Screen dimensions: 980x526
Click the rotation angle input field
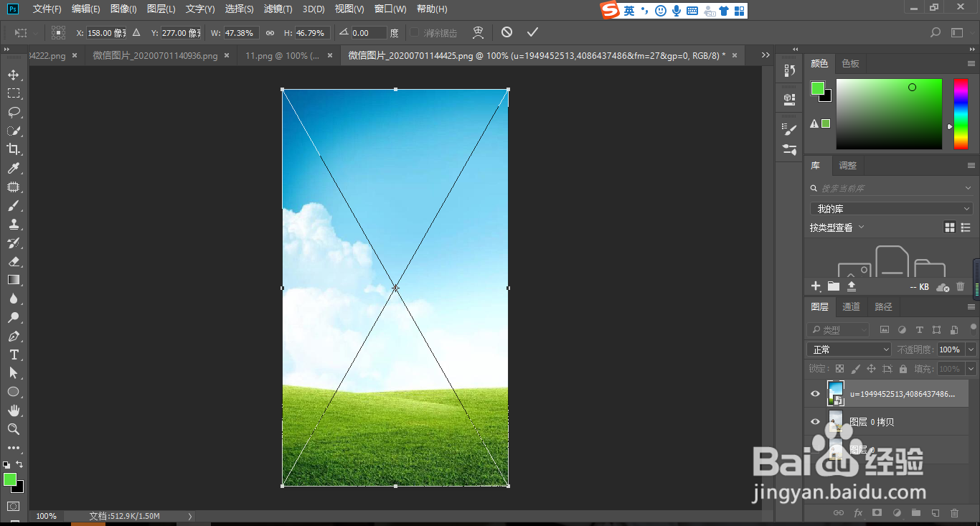369,33
